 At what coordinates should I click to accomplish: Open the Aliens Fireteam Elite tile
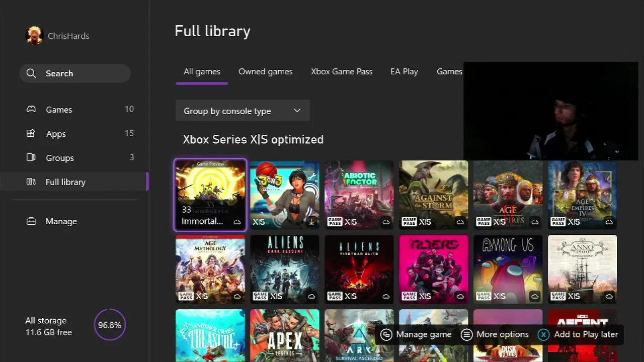tap(359, 269)
